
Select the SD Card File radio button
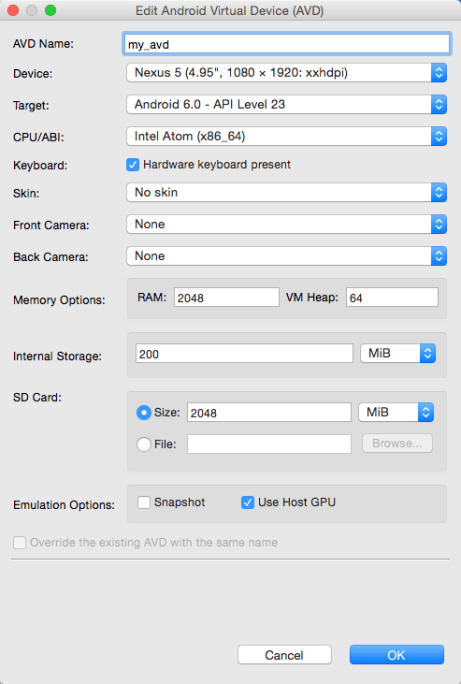pos(143,445)
